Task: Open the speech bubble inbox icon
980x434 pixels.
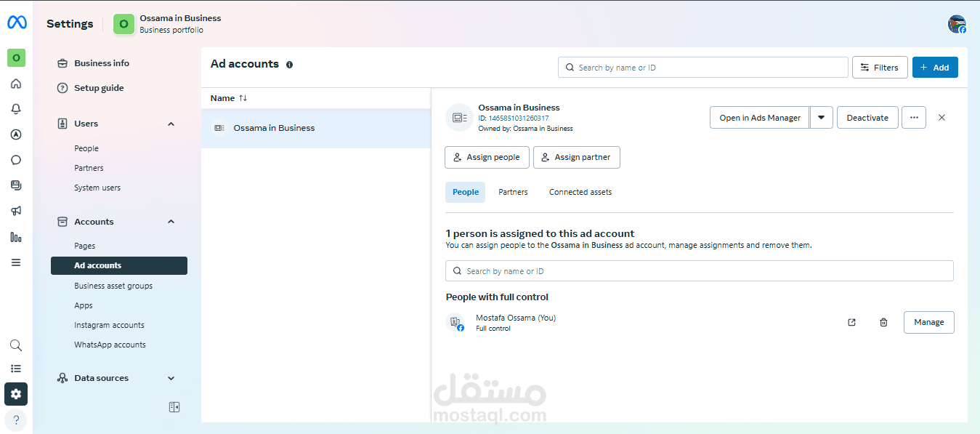Action: (16, 160)
